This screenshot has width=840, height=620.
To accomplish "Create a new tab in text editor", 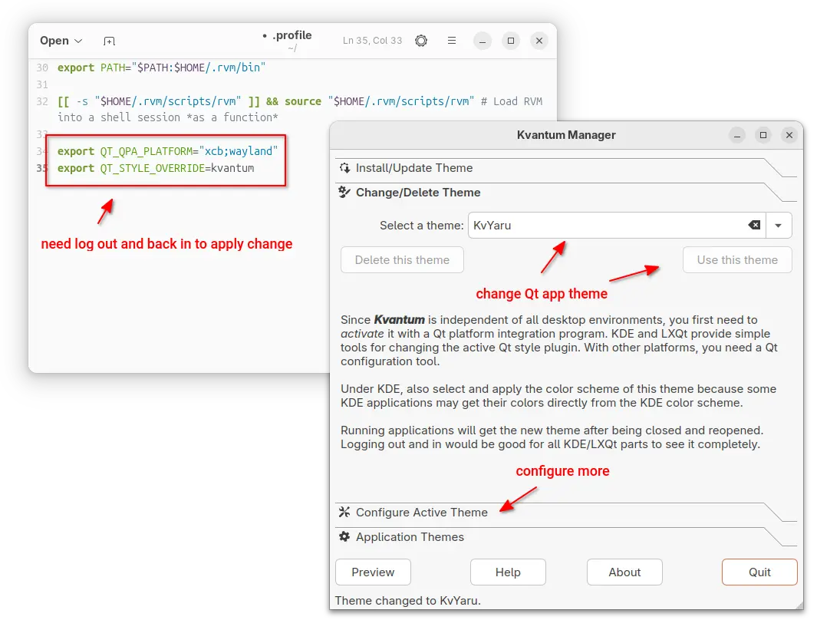I will [x=110, y=41].
